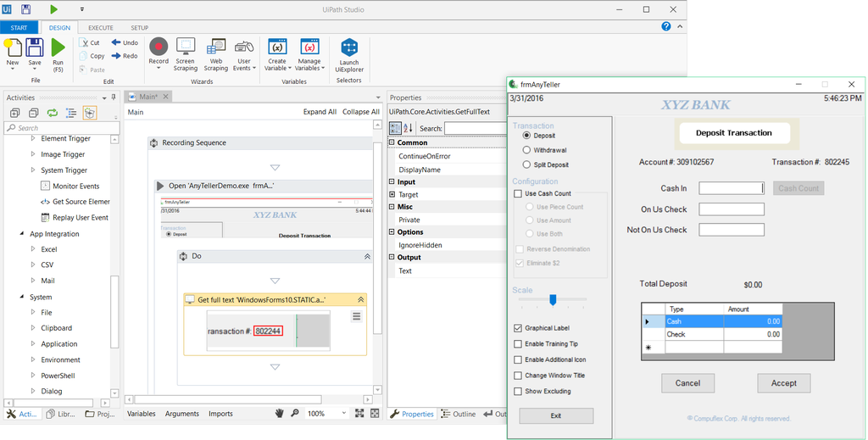Click the Save icon in ribbon
The width and height of the screenshot is (868, 440).
(x=35, y=47)
